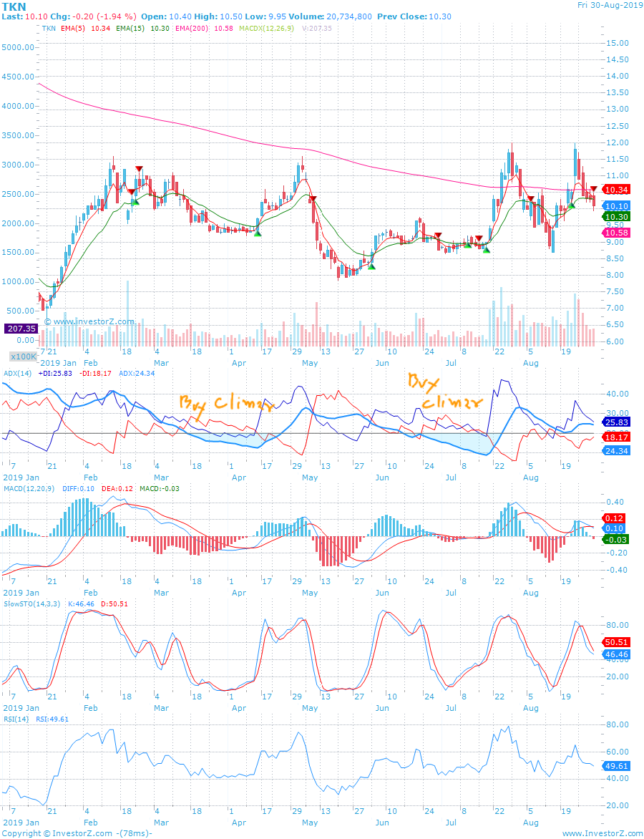Click the pink 10.58 EMA200 tag
Screen dimensions: 644x839
tap(616, 232)
